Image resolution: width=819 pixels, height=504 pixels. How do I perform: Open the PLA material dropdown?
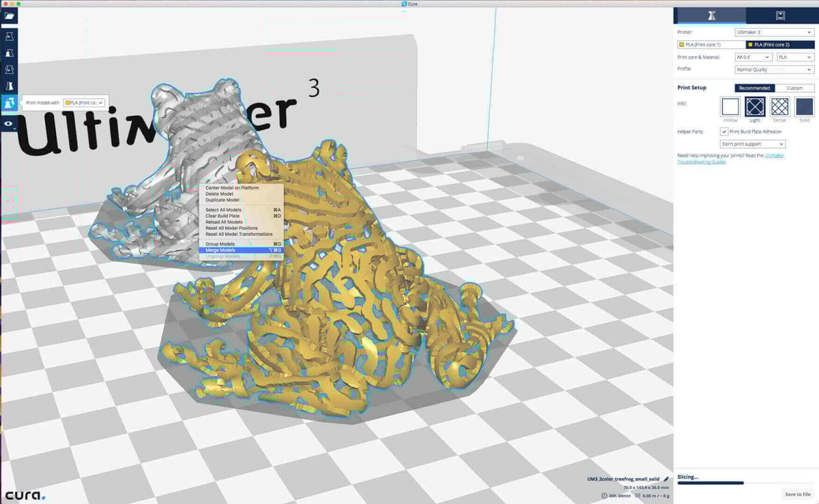(795, 57)
